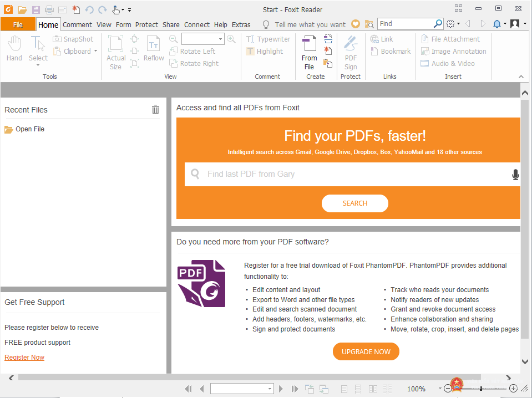532x398 pixels.
Task: Collapse the ribbon with chevron arrow
Action: (521, 76)
